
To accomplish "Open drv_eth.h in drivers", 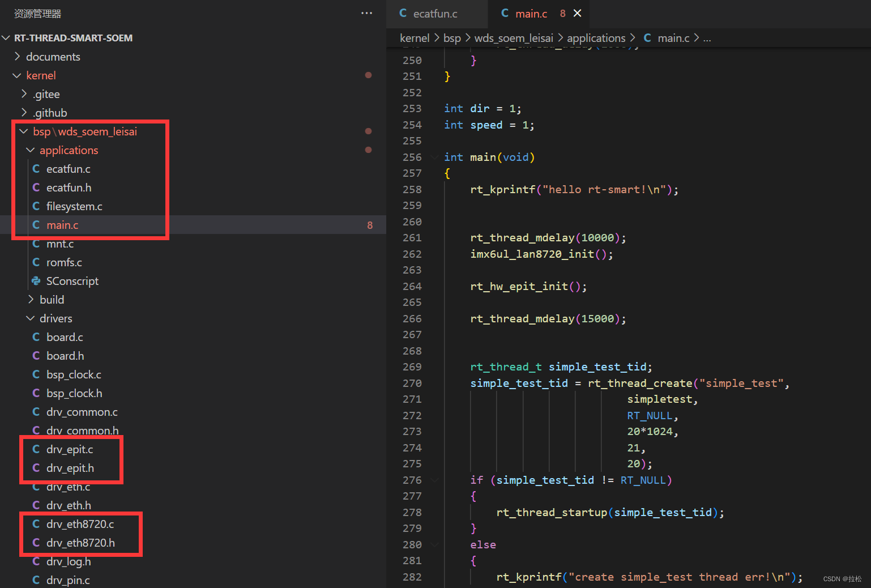I will 69,505.
